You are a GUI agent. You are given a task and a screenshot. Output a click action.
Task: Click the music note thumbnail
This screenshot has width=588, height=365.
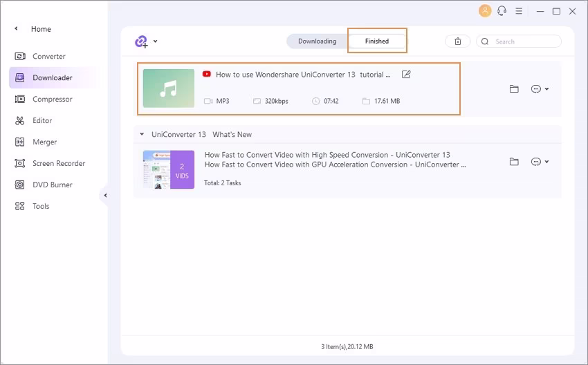pos(169,88)
